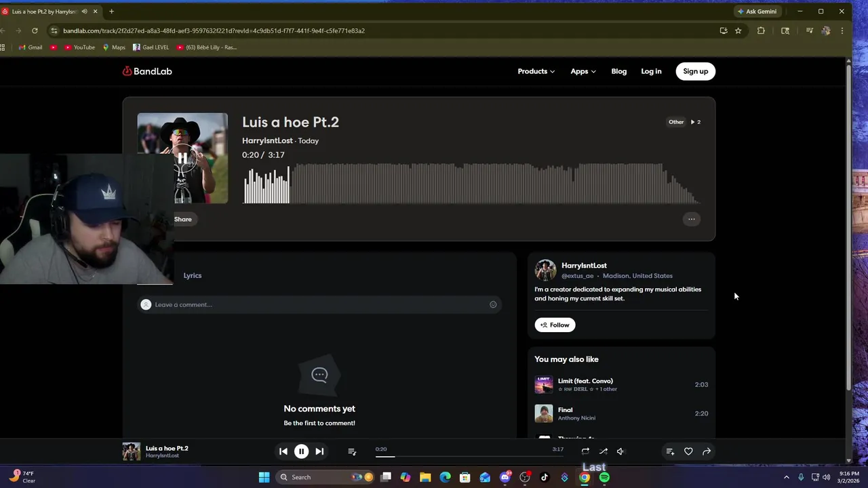Expand the Apps menu
868x488 pixels.
(x=583, y=71)
